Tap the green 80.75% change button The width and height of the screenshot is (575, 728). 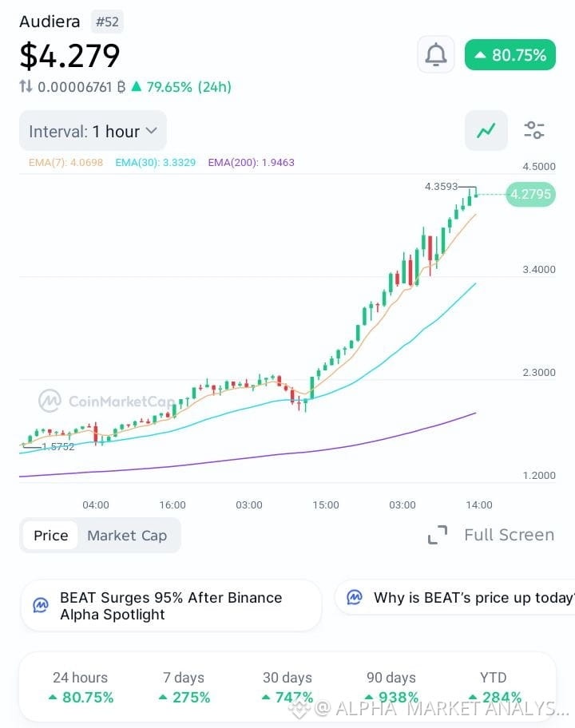point(510,55)
